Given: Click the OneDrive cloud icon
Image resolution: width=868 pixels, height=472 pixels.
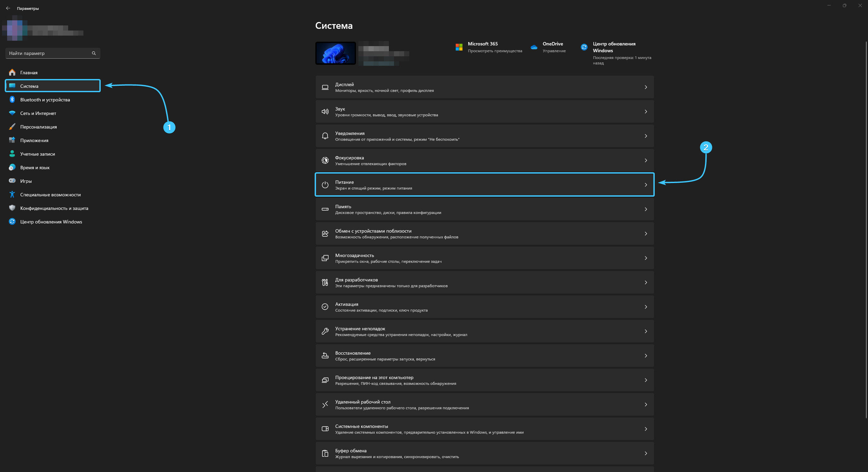Looking at the screenshot, I should point(534,47).
